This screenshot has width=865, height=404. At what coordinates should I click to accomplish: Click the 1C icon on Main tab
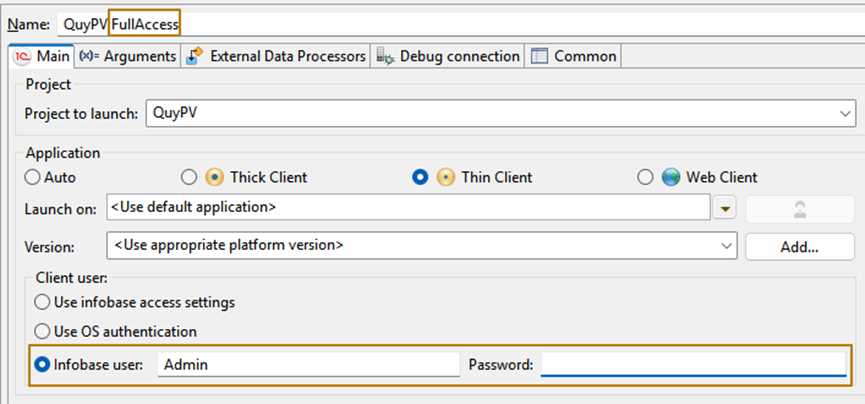(x=22, y=56)
